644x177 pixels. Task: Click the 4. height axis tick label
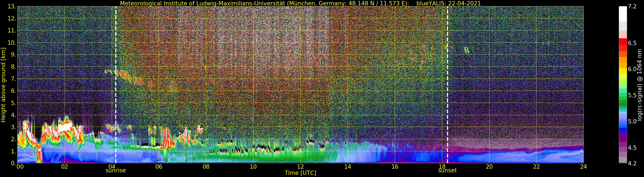tap(13, 115)
